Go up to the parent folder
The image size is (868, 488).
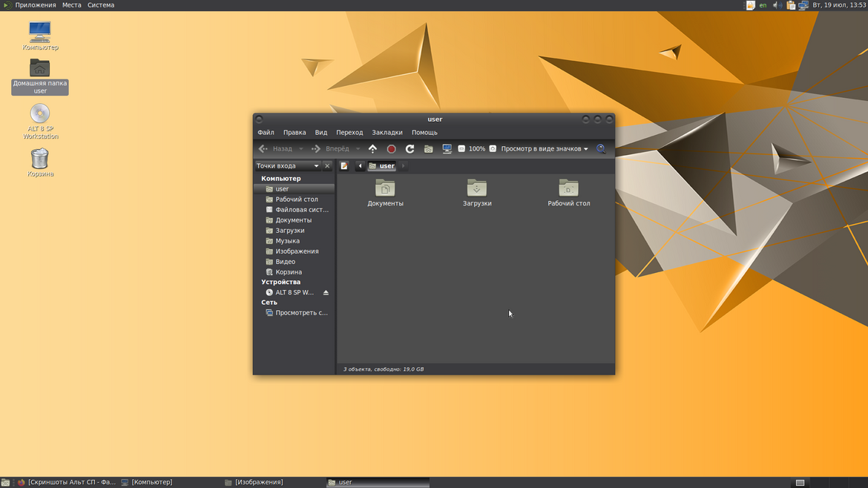[x=372, y=149]
